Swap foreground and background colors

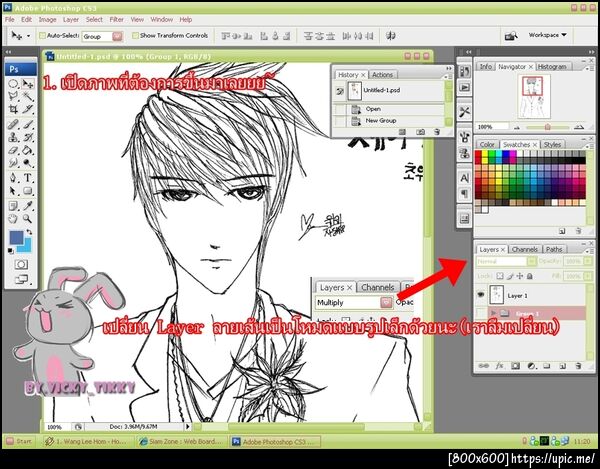click(x=29, y=232)
